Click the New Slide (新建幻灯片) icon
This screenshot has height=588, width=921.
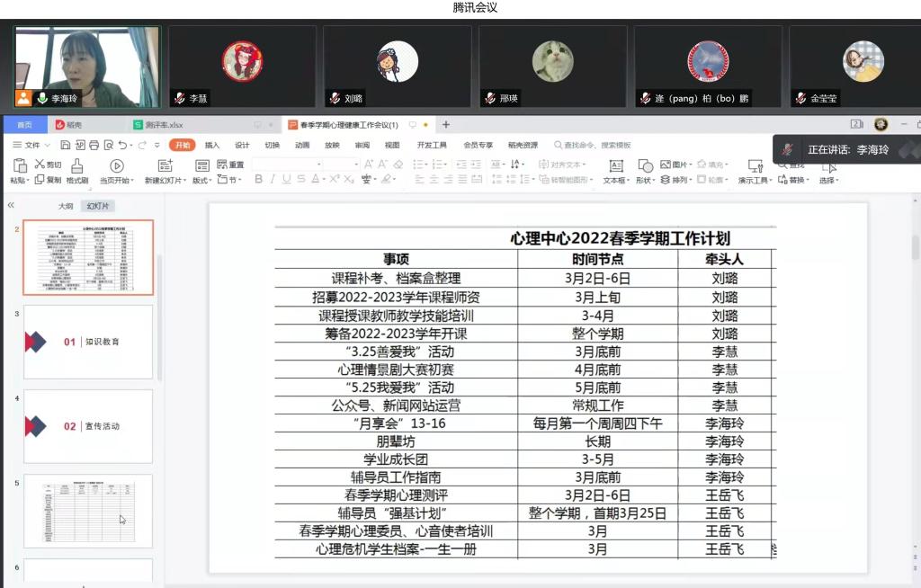click(x=165, y=165)
